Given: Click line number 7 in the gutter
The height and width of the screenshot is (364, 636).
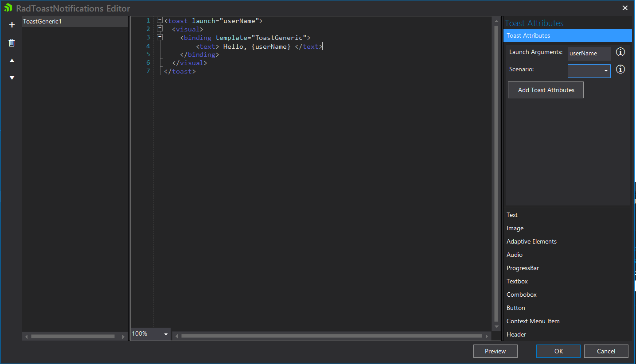Looking at the screenshot, I should point(148,71).
